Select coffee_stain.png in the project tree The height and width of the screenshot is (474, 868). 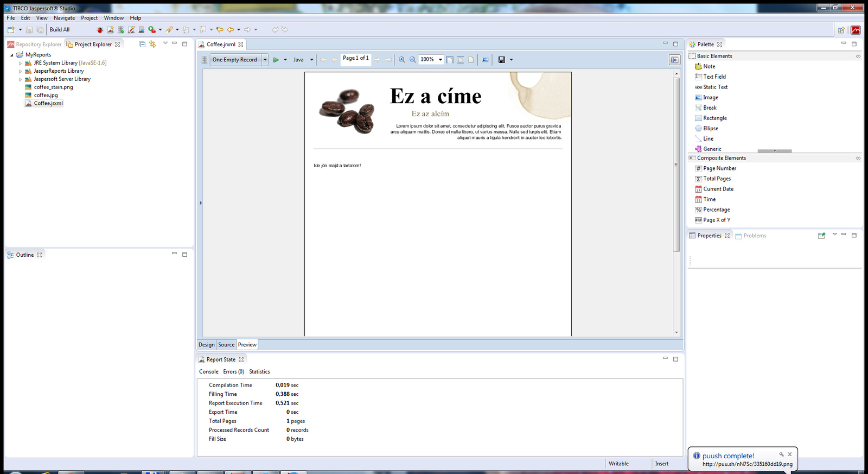pos(49,87)
